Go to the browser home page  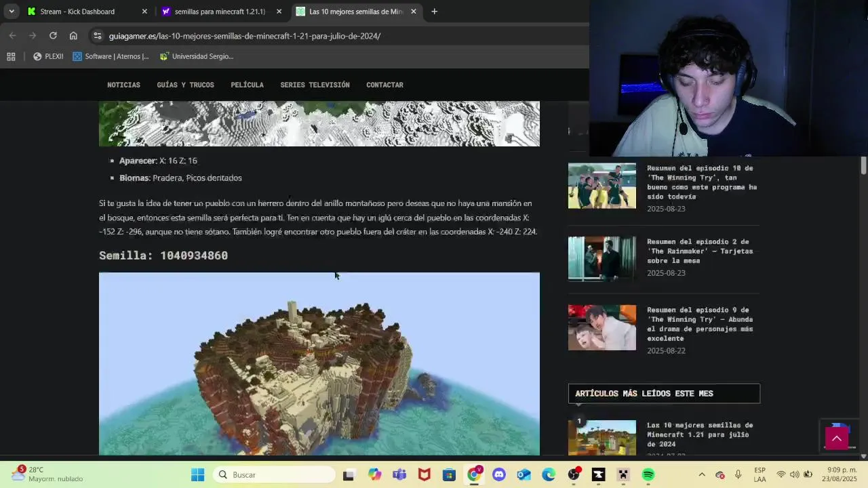tap(73, 35)
